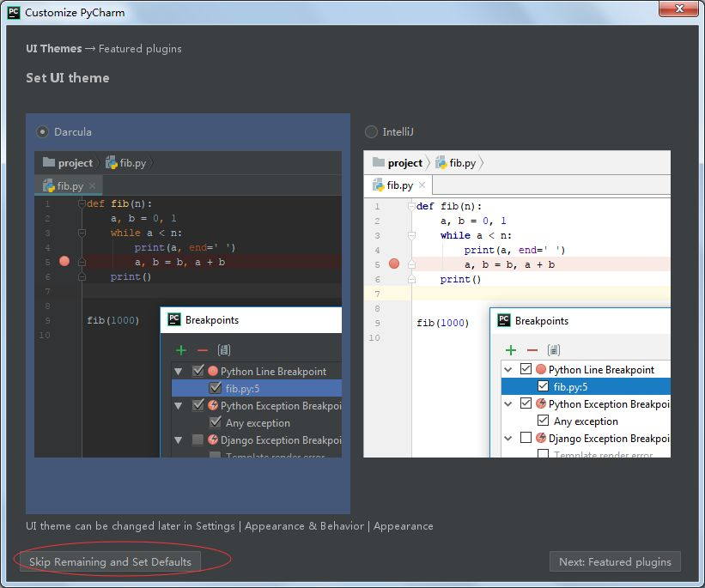Collapse the Python Exception Breakpoint node in IntelliJ panel

click(x=508, y=403)
